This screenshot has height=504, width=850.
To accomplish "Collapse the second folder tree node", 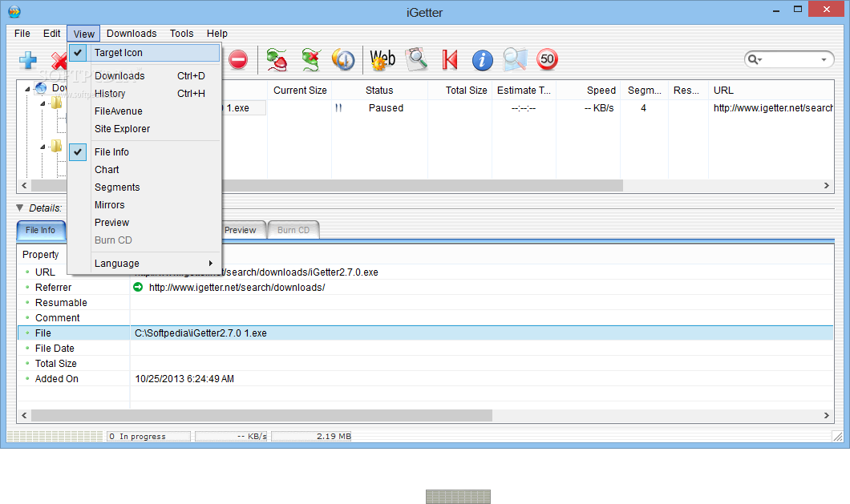I will (x=42, y=147).
